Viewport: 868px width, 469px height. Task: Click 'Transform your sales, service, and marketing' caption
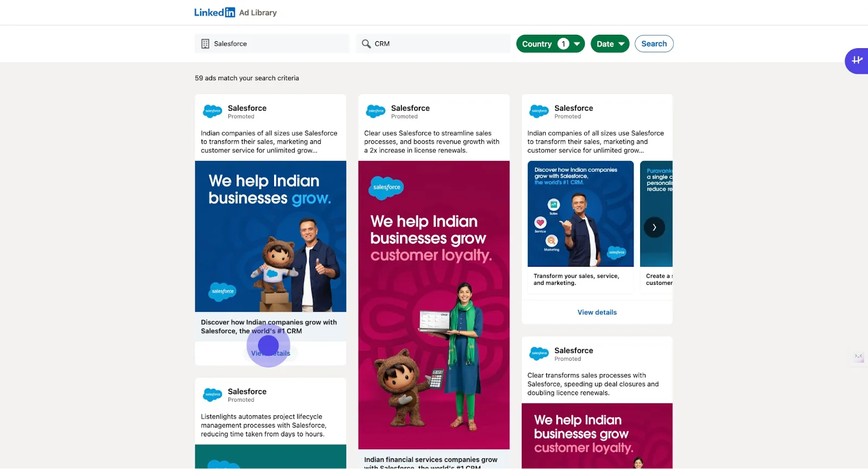pyautogui.click(x=576, y=279)
